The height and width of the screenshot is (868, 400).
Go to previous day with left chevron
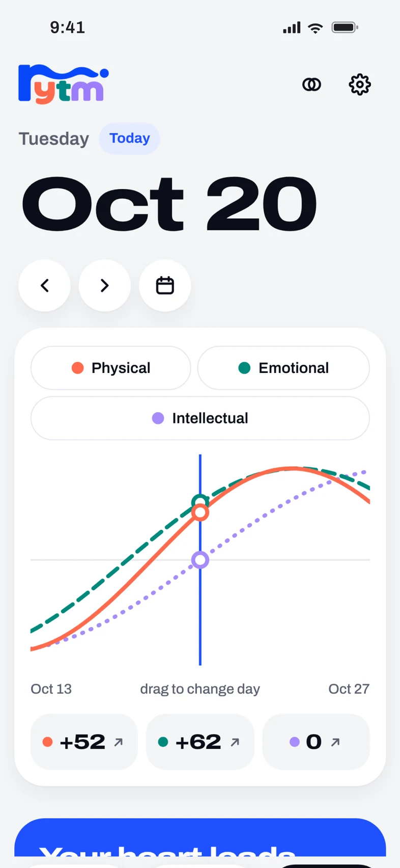[x=45, y=285]
